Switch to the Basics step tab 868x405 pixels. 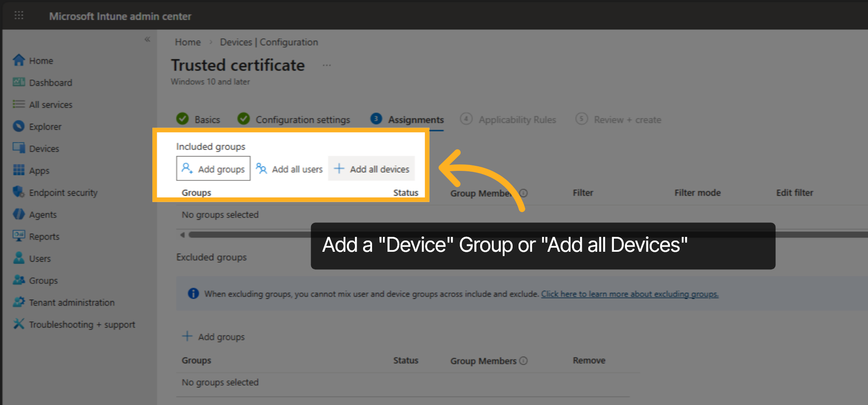click(198, 119)
